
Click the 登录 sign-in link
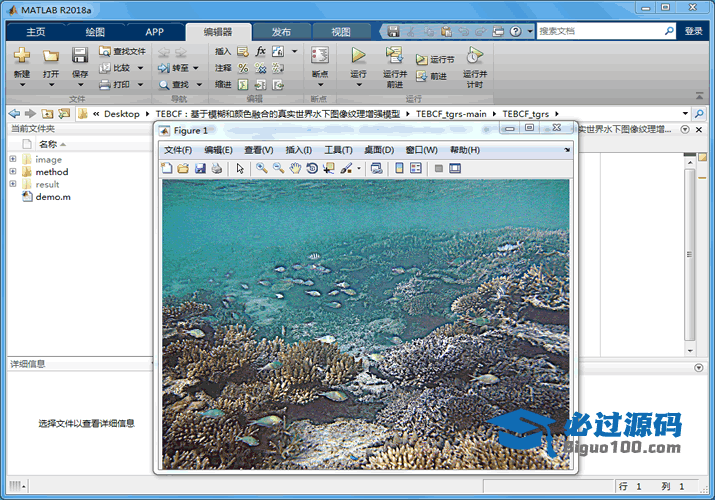[x=693, y=31]
